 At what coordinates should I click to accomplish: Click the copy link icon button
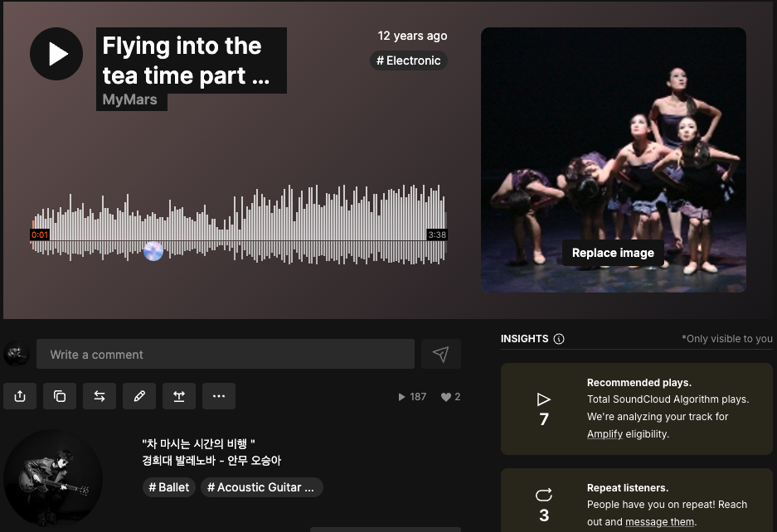[x=60, y=396]
